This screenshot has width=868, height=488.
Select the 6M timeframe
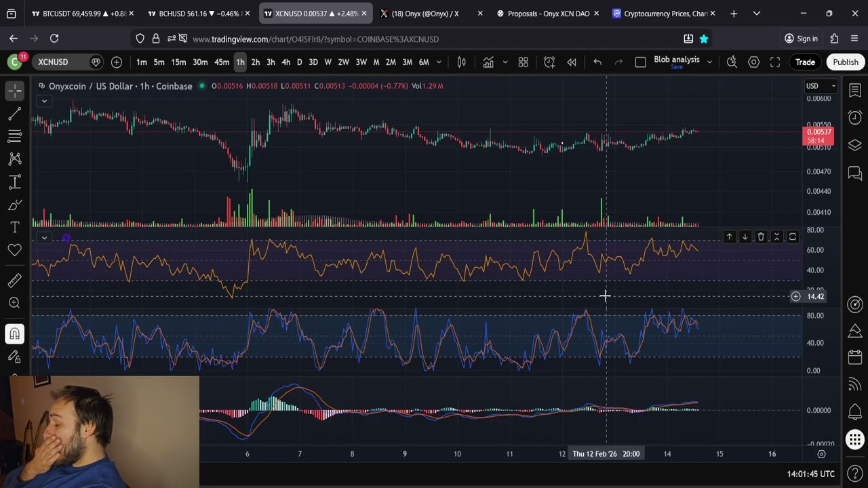(x=424, y=62)
